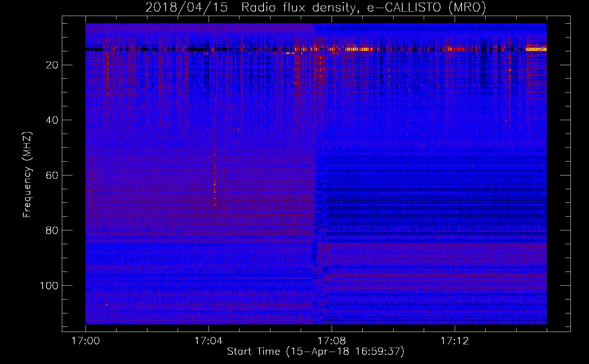589x364 pixels.
Task: Click the date '2018/04/15' in the title
Action: [x=187, y=7]
